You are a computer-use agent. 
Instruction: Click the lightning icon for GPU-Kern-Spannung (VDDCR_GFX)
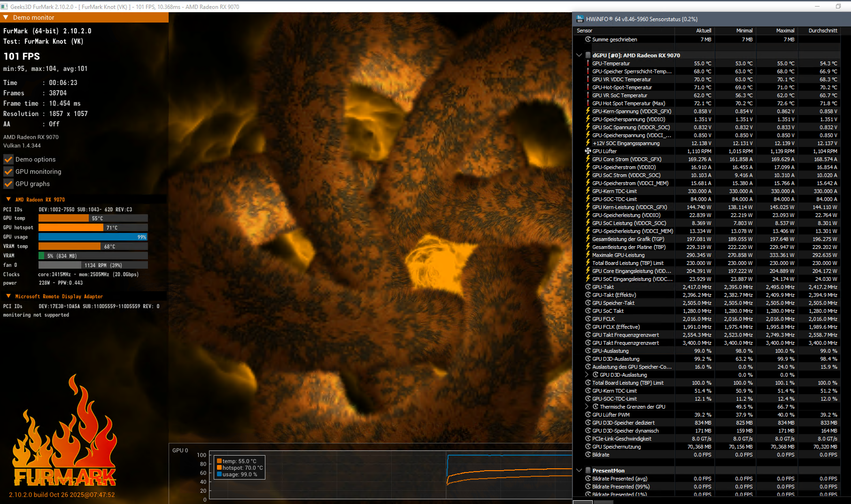coord(588,111)
